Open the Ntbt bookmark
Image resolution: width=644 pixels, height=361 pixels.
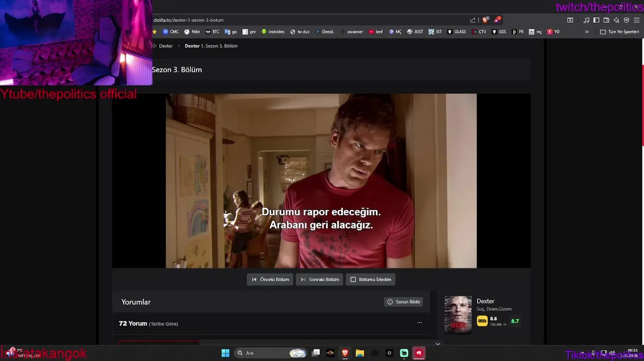coord(192,32)
